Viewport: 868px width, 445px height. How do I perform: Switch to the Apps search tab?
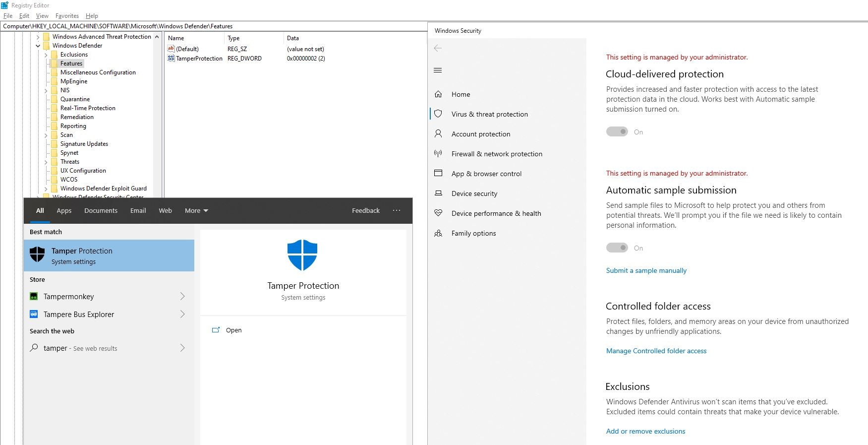point(64,211)
